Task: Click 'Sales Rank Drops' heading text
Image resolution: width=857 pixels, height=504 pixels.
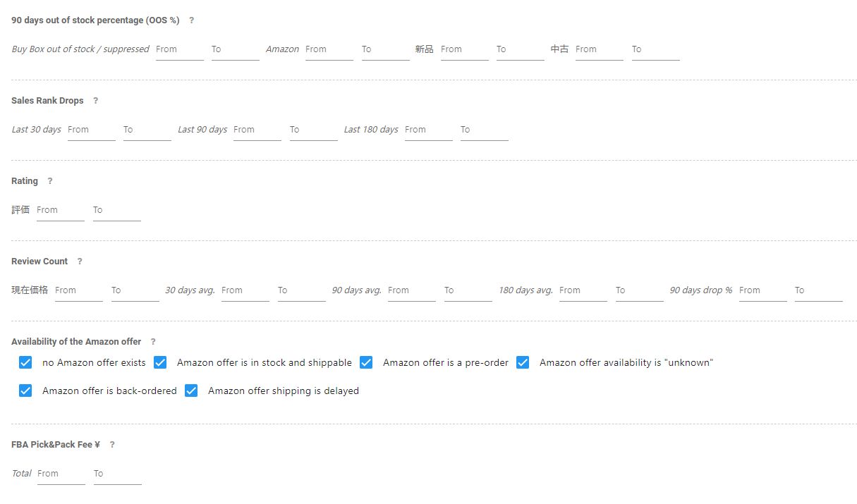Action: 47,101
